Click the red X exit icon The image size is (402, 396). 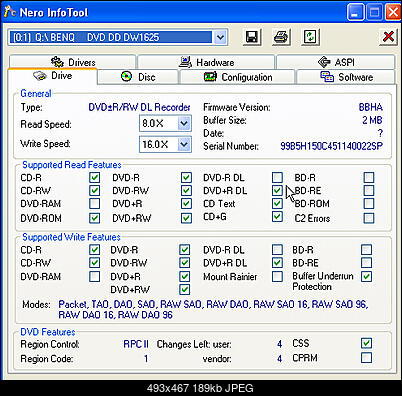388,37
